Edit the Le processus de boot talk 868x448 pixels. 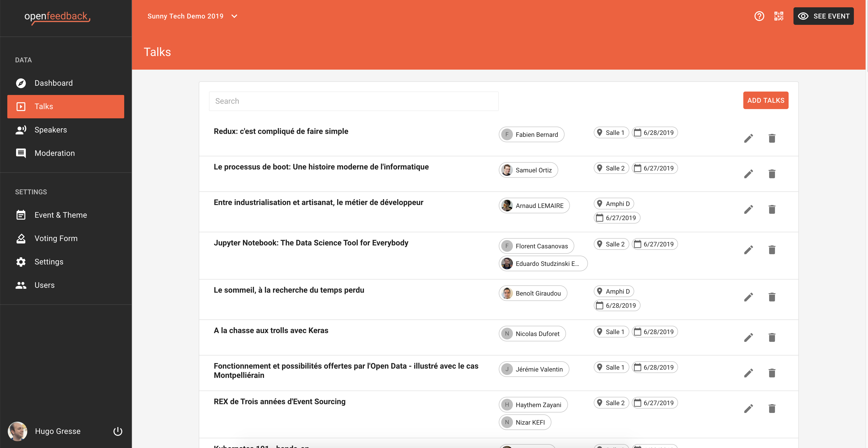[x=748, y=174]
